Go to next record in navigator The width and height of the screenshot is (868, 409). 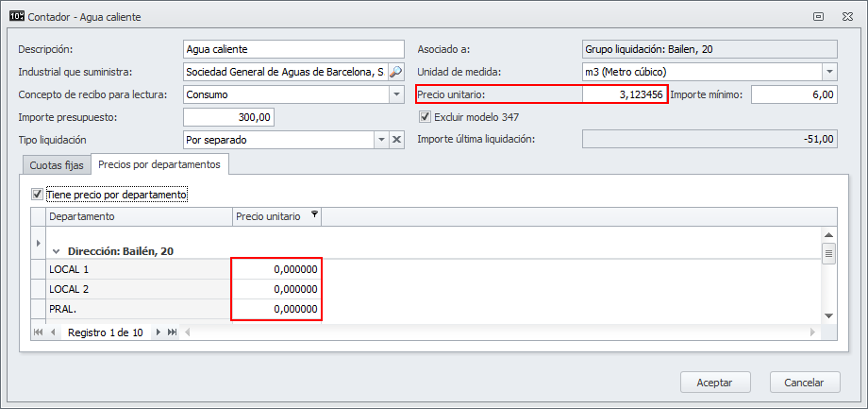[159, 332]
